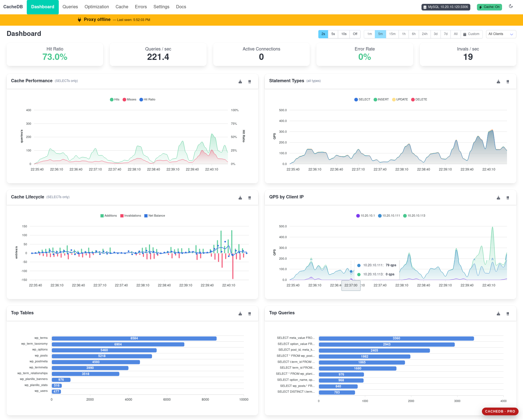Select the 1h time range

click(x=404, y=34)
